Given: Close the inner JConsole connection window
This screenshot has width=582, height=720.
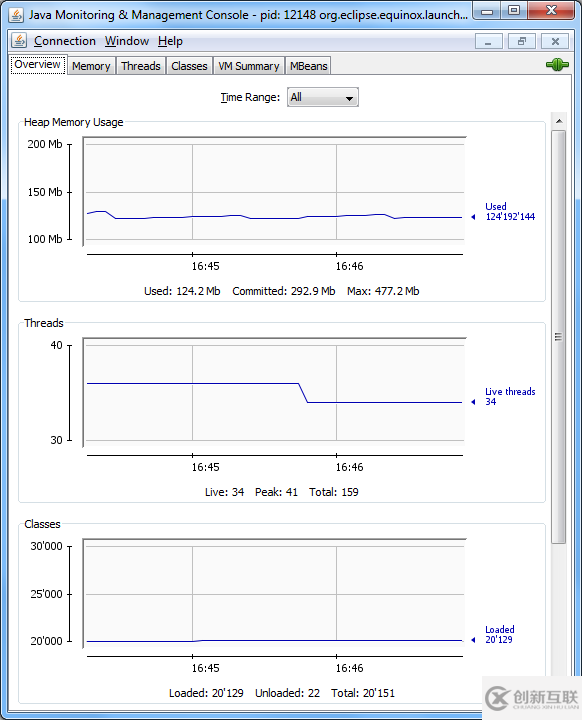Looking at the screenshot, I should click(555, 41).
